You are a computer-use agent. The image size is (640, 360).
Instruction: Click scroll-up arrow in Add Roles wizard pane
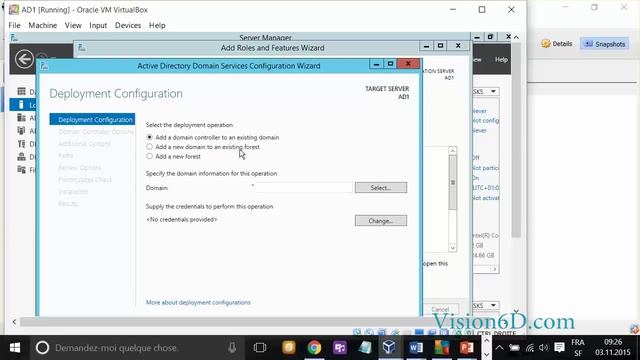click(x=452, y=151)
